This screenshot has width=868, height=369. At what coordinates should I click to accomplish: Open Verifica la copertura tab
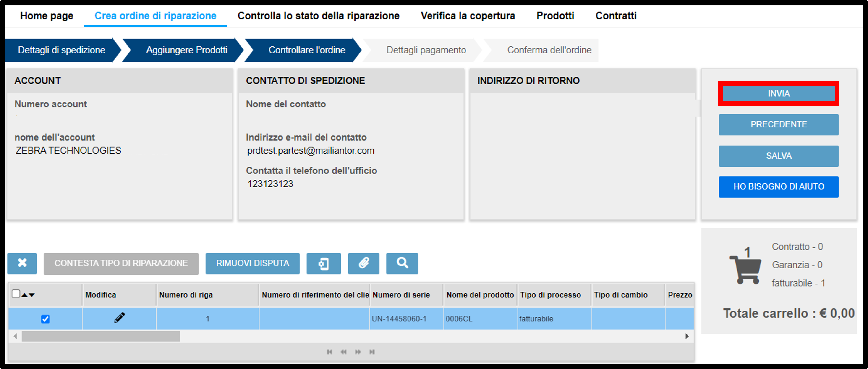(468, 16)
